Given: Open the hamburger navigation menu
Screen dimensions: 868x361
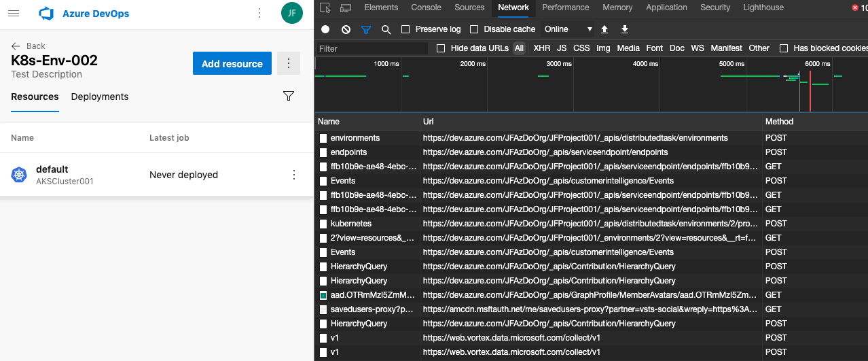Looking at the screenshot, I should pyautogui.click(x=14, y=14).
